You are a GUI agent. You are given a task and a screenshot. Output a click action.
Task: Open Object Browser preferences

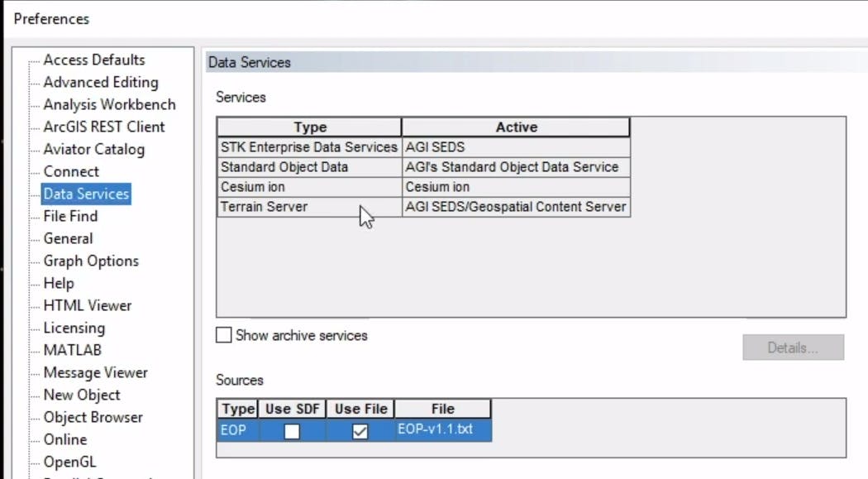91,417
